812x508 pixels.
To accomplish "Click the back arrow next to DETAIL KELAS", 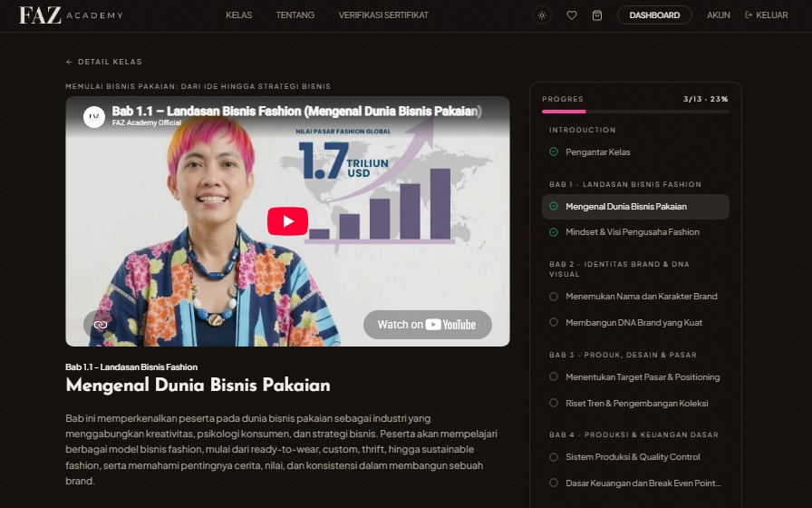I will point(69,62).
